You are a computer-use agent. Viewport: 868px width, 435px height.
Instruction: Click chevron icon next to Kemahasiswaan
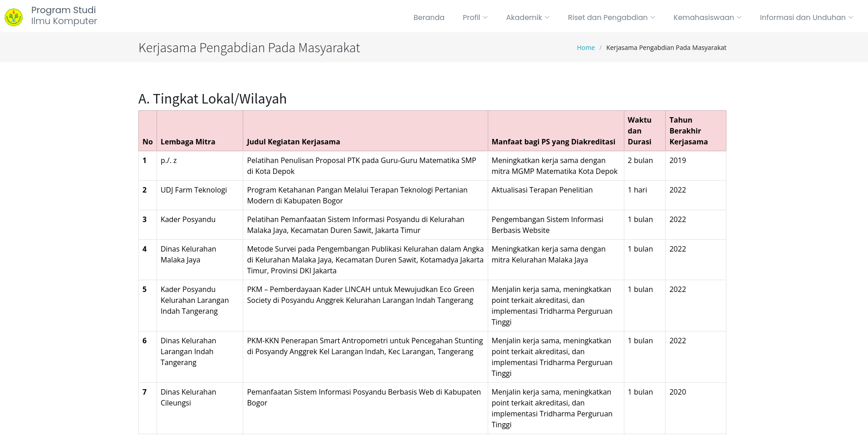739,17
